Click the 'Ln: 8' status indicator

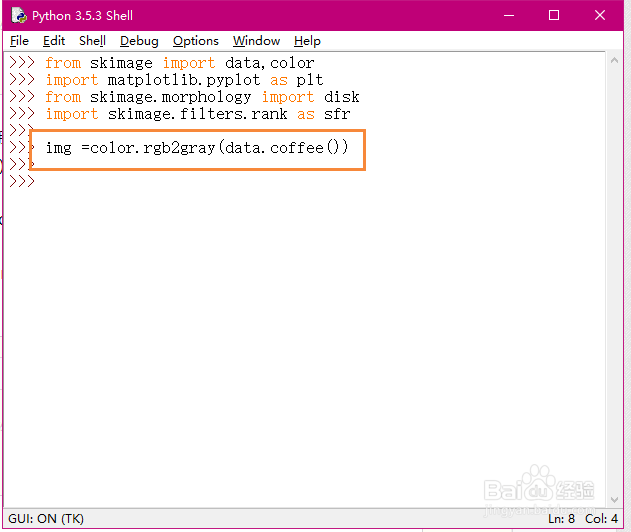[x=561, y=519]
